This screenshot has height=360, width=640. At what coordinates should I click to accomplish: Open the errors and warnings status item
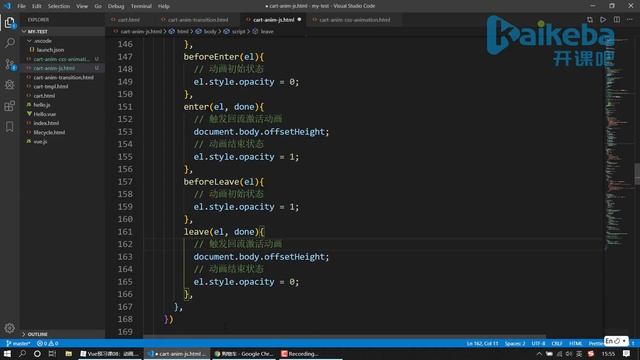click(x=48, y=343)
